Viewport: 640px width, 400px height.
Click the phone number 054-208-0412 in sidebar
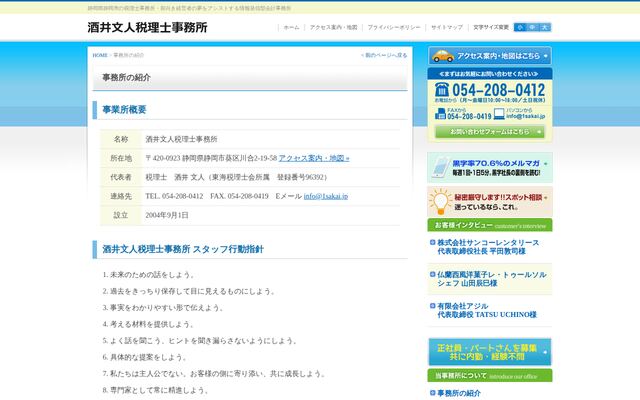tap(498, 90)
